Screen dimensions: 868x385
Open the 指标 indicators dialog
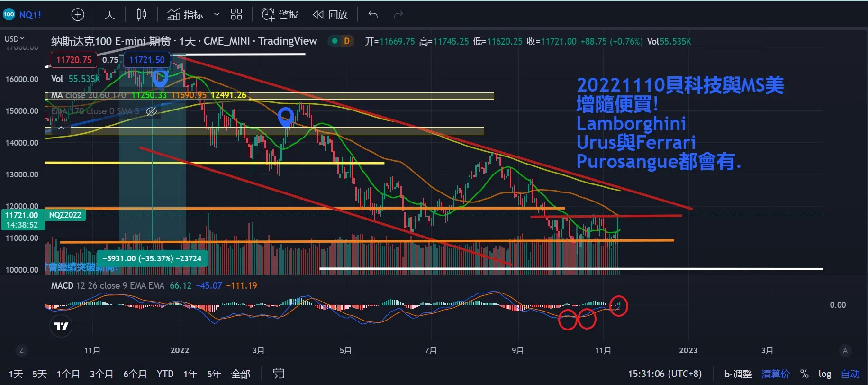point(185,15)
